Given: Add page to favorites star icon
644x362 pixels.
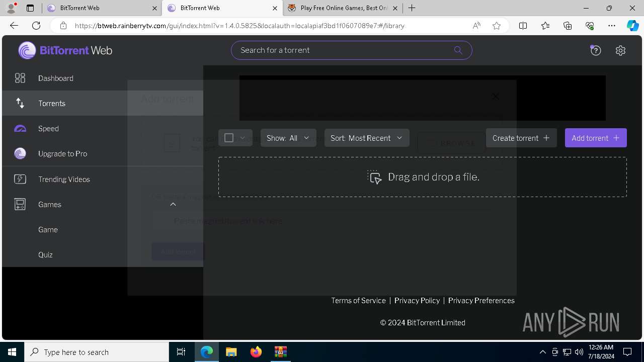Looking at the screenshot, I should [497, 26].
